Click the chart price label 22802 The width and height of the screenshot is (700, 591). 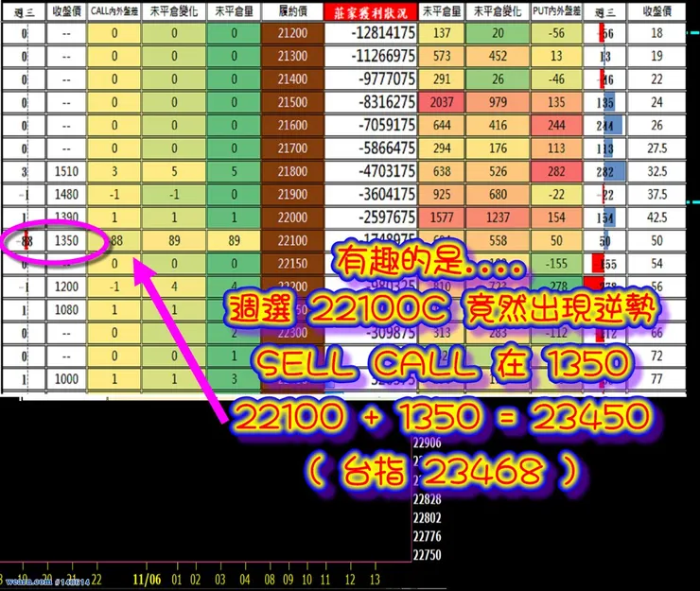tap(428, 518)
